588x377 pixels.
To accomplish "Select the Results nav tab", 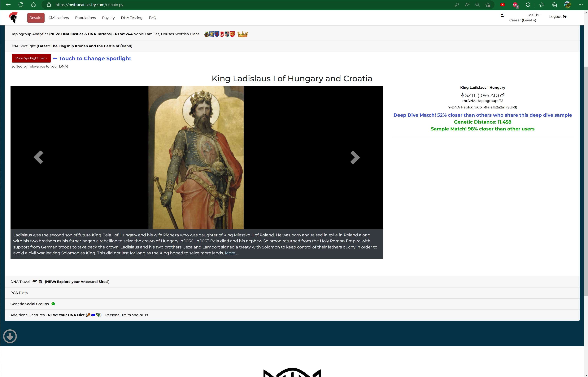I will [36, 18].
